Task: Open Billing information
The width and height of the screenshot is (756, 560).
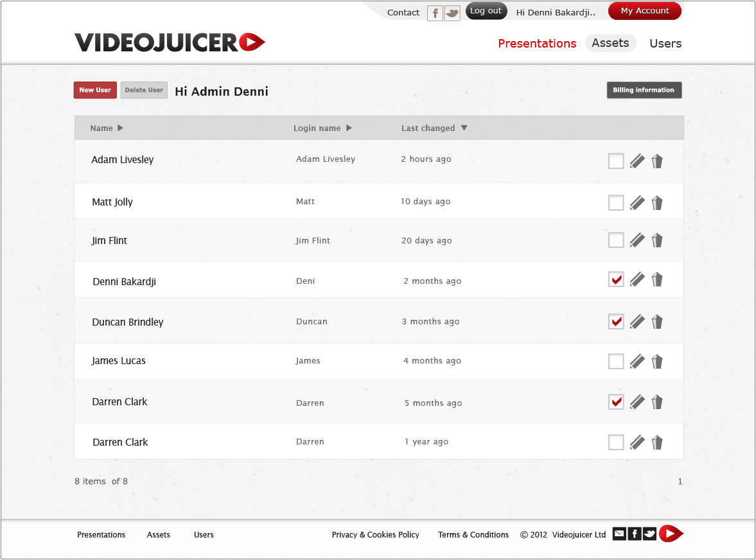Action: [x=644, y=91]
